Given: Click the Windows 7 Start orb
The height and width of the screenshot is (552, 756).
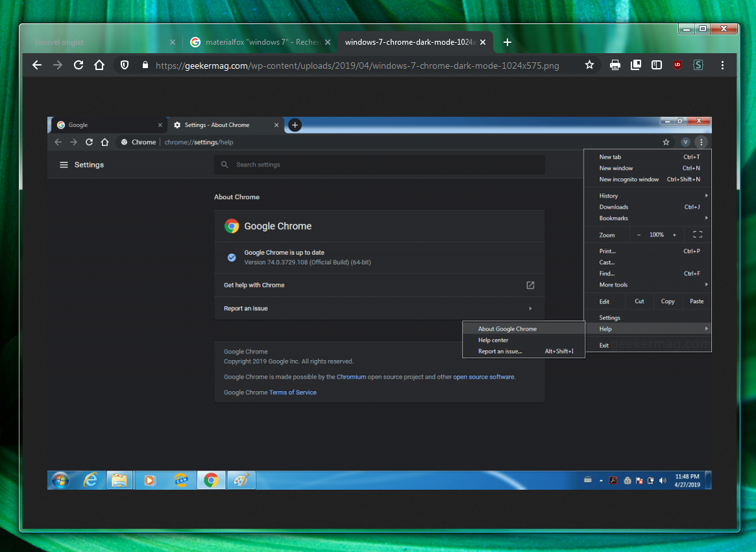Looking at the screenshot, I should (61, 480).
